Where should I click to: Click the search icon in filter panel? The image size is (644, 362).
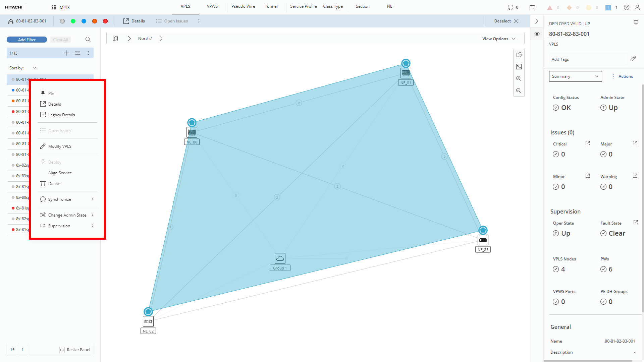coord(88,40)
